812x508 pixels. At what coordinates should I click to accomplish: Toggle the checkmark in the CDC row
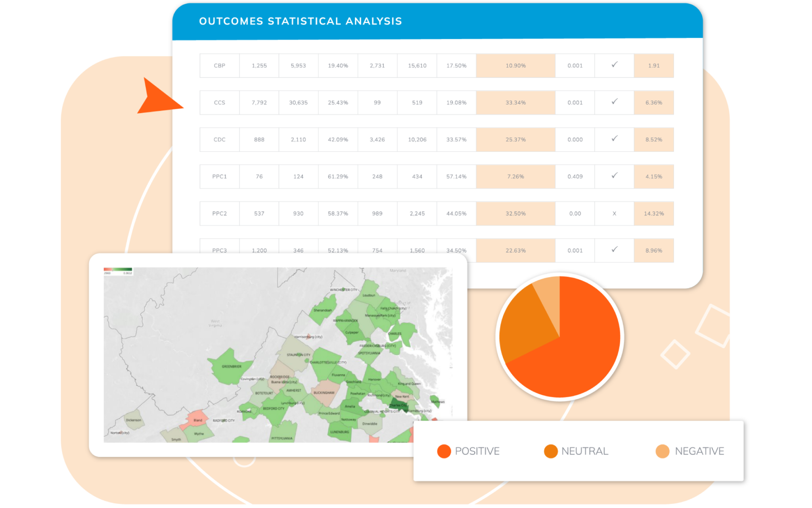pyautogui.click(x=614, y=139)
